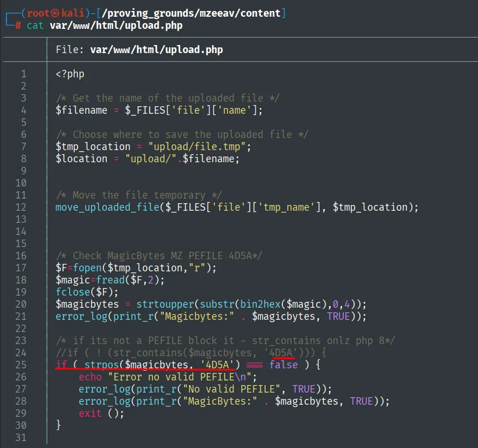The width and height of the screenshot is (478, 448).
Task: Click the comment mentioning 'str_contains onlz php 8'
Action: tap(226, 341)
